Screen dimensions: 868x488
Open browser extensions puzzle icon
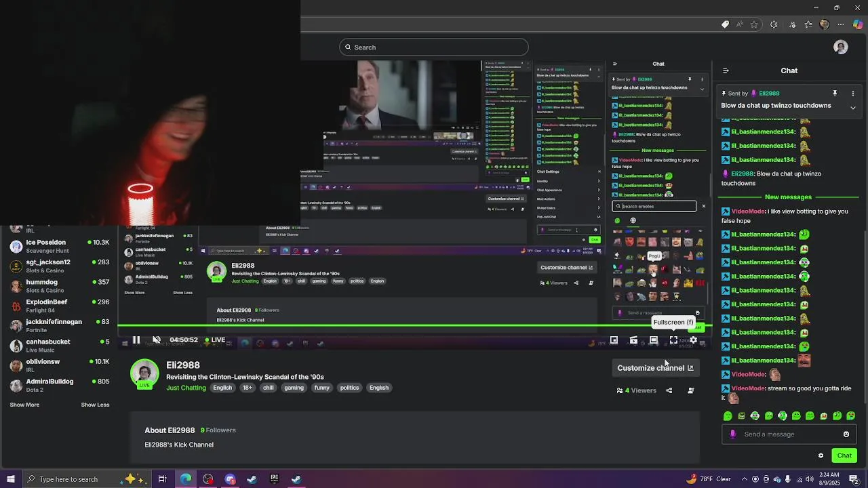point(774,24)
